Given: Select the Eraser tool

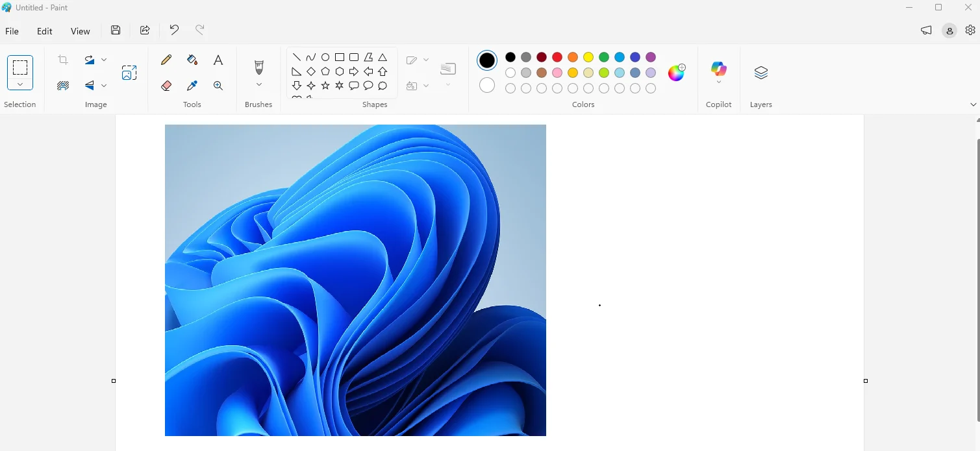Looking at the screenshot, I should [x=166, y=86].
